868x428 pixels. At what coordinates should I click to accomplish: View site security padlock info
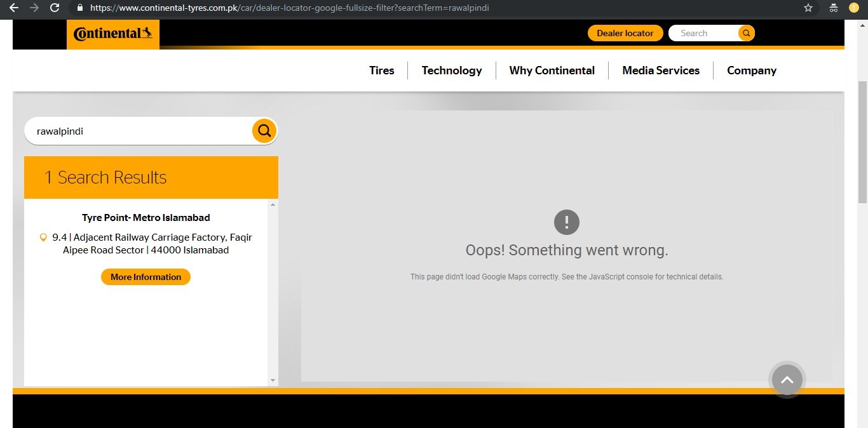click(80, 8)
